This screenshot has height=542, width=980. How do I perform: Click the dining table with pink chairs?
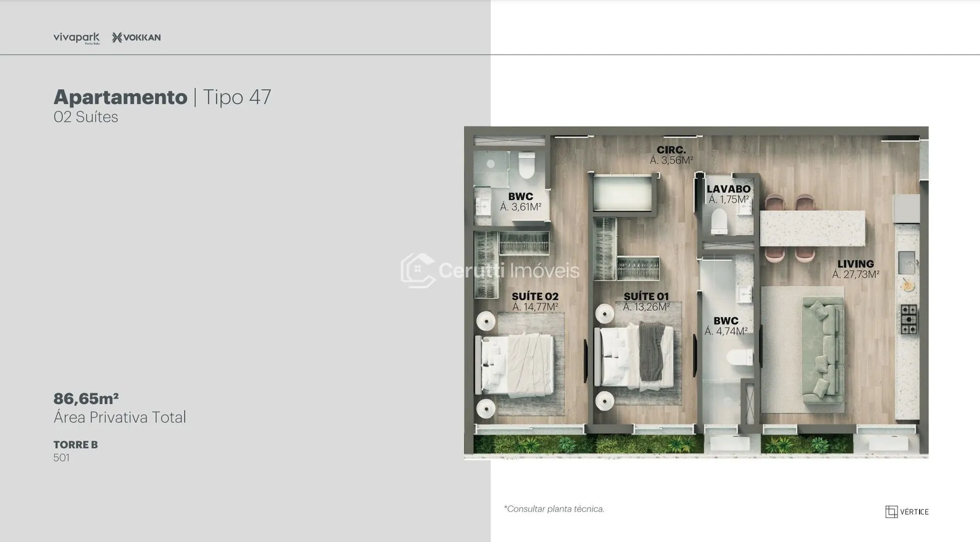click(812, 228)
